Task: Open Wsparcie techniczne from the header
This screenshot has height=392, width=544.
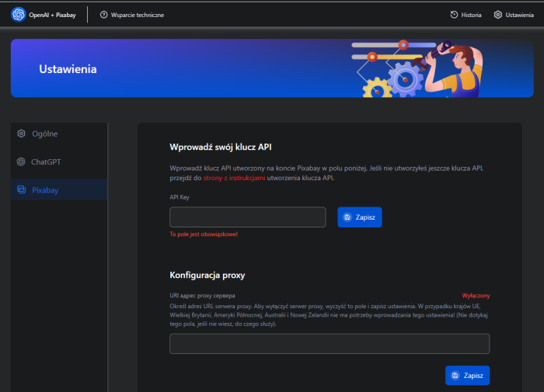Action: pyautogui.click(x=136, y=15)
